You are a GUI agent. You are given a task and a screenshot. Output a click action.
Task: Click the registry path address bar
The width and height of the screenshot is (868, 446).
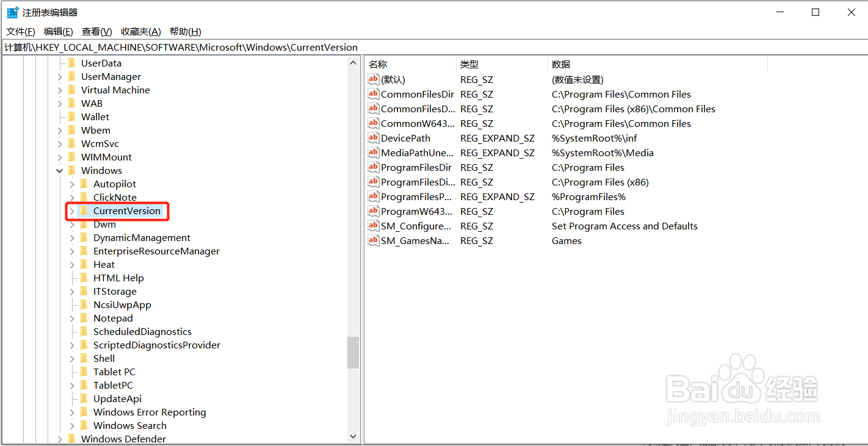coord(433,47)
